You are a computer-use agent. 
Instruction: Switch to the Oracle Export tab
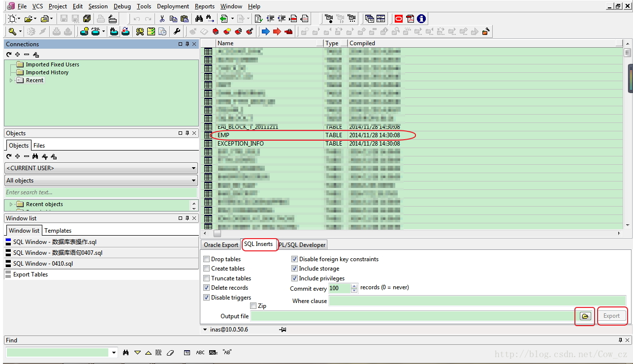click(x=221, y=245)
